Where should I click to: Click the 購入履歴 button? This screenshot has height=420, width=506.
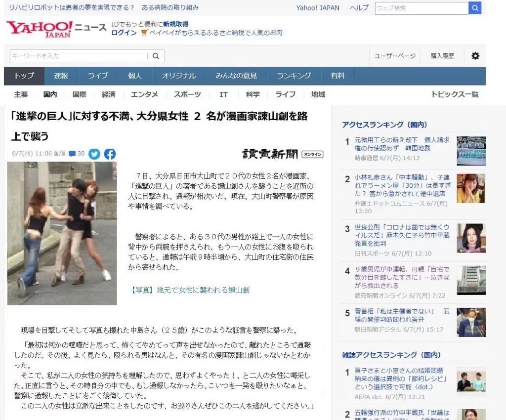(x=442, y=56)
